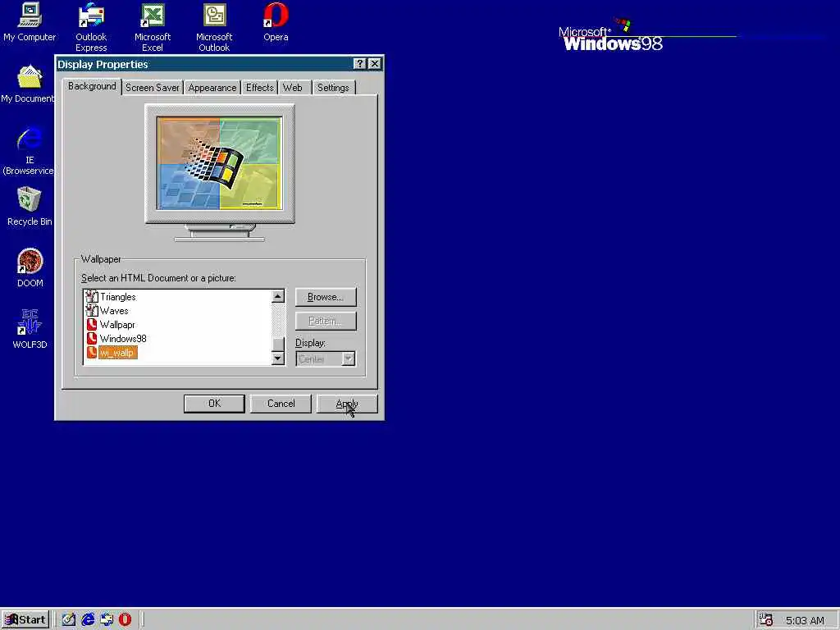
Task: Click the Task Scheduler tray icon
Action: [766, 619]
